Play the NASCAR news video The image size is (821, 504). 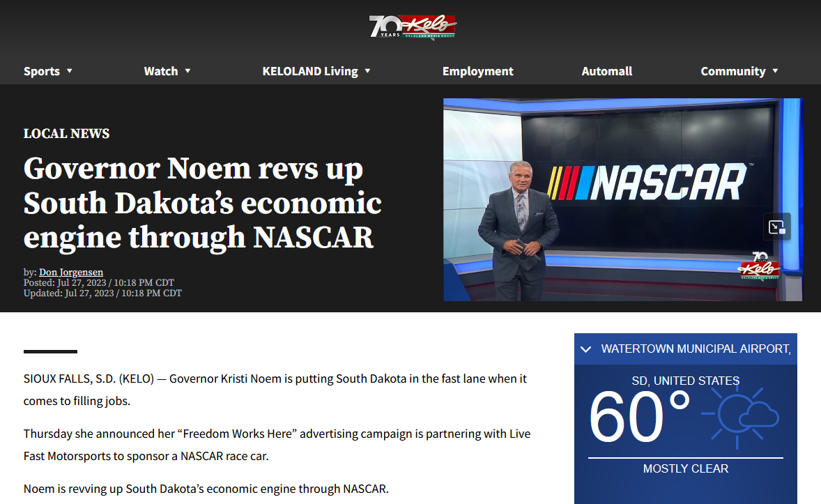click(623, 199)
